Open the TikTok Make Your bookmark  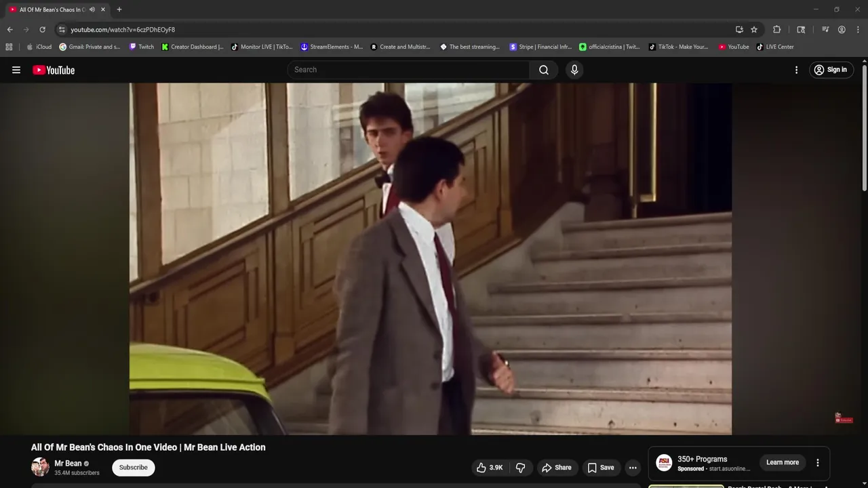[x=678, y=47]
